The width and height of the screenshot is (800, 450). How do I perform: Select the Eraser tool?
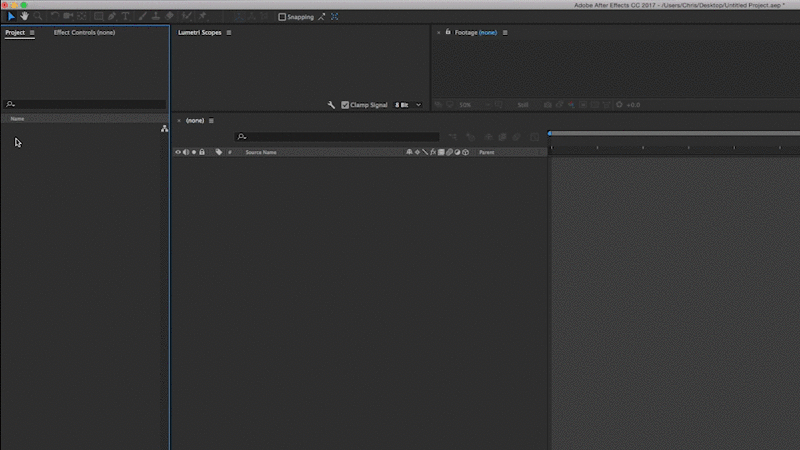tap(169, 16)
